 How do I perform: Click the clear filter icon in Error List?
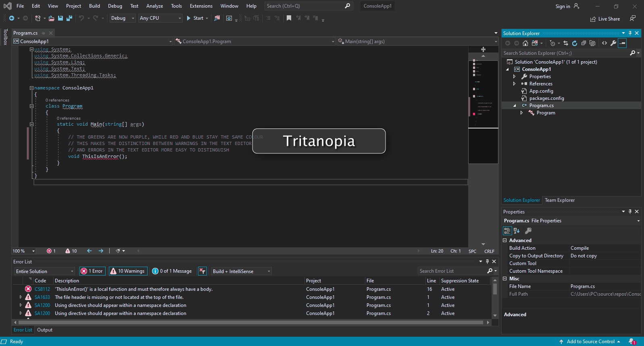click(x=202, y=271)
